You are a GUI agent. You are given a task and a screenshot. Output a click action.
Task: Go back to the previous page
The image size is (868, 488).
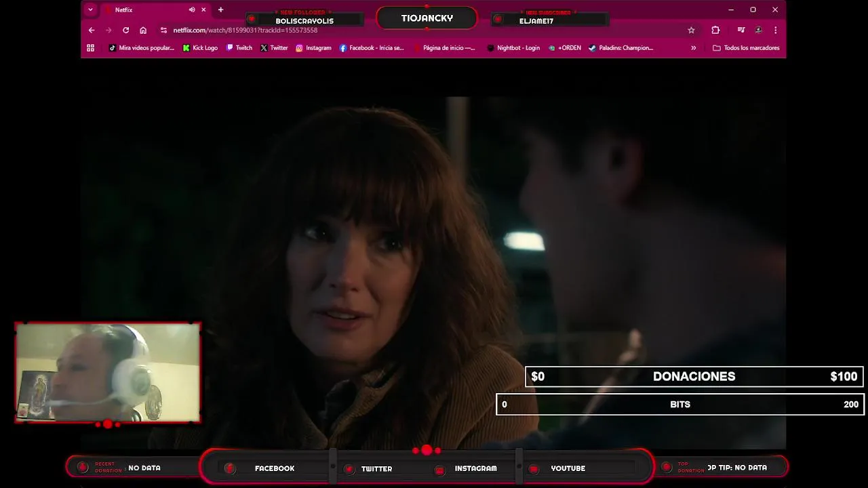pos(92,30)
